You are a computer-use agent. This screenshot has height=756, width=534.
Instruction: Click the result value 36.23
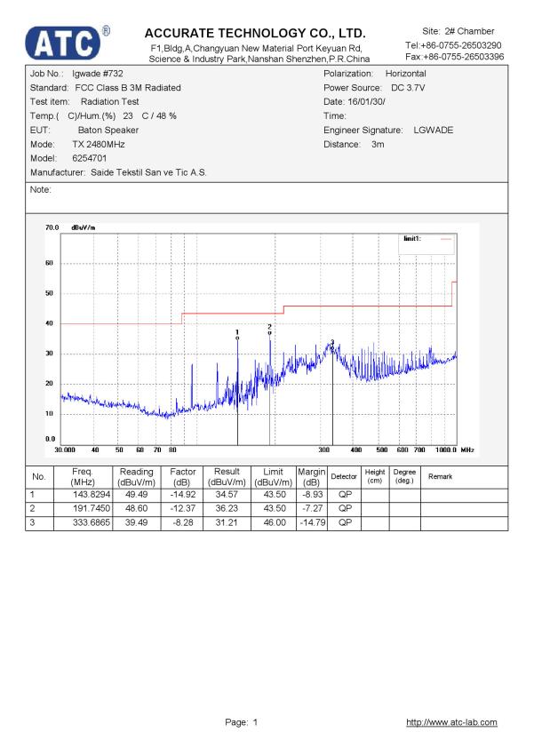click(x=227, y=509)
